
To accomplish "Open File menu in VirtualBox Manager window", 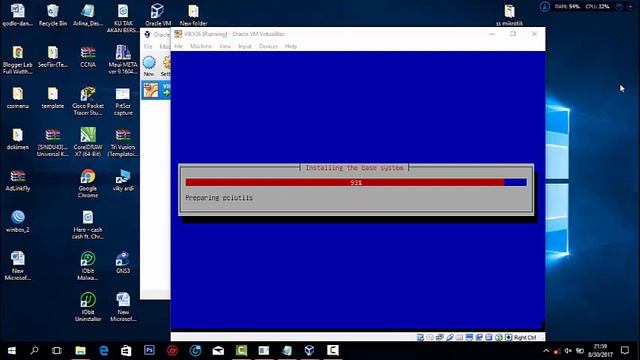I will point(148,47).
